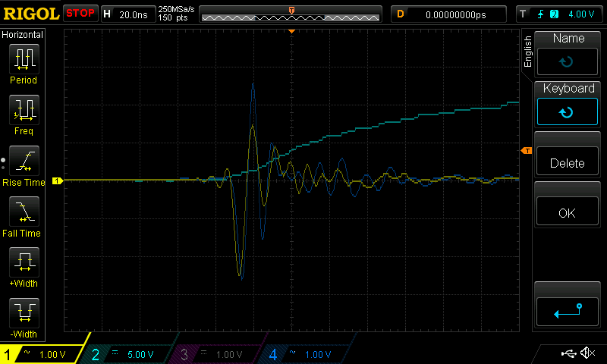Image resolution: width=607 pixels, height=364 pixels.
Task: Select the Period measurement icon
Action: tap(24, 59)
